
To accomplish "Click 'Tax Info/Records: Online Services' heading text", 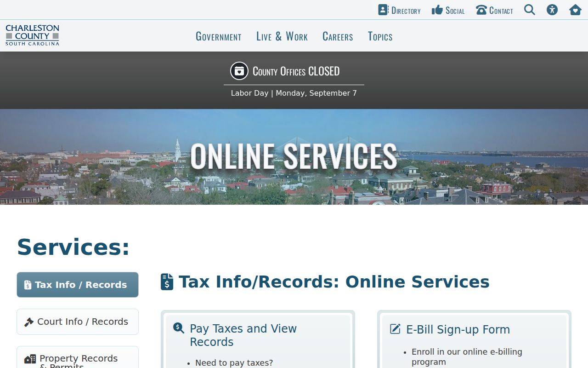I will pos(334,282).
